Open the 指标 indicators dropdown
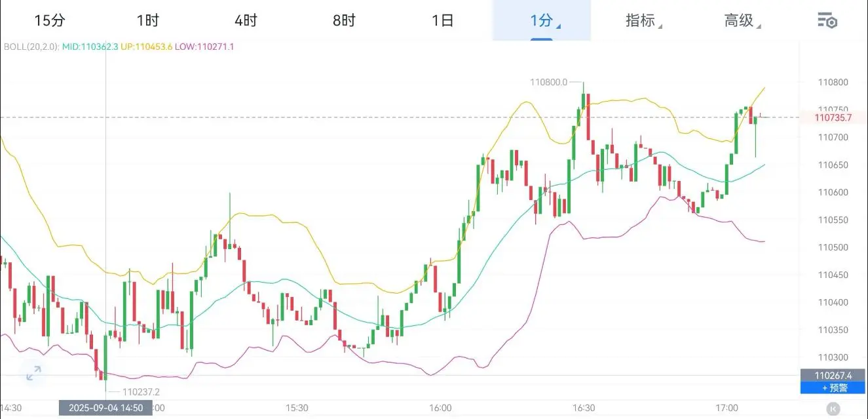Image resolution: width=868 pixels, height=419 pixels. (x=643, y=20)
